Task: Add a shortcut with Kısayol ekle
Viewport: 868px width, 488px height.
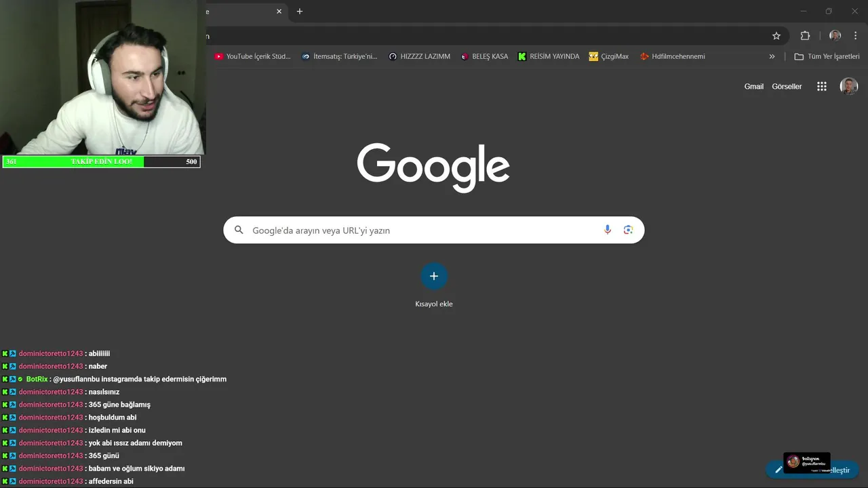Action: click(x=434, y=285)
